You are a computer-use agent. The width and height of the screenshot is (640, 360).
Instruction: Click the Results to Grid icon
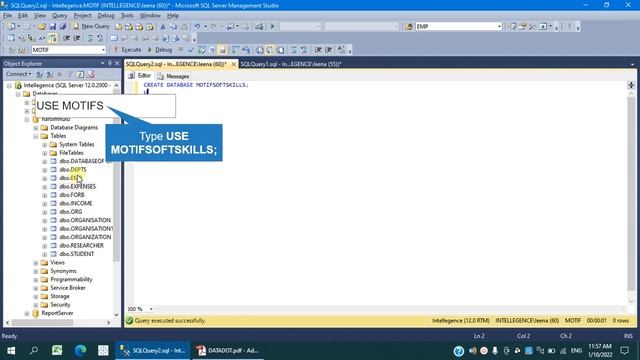pyautogui.click(x=270, y=50)
